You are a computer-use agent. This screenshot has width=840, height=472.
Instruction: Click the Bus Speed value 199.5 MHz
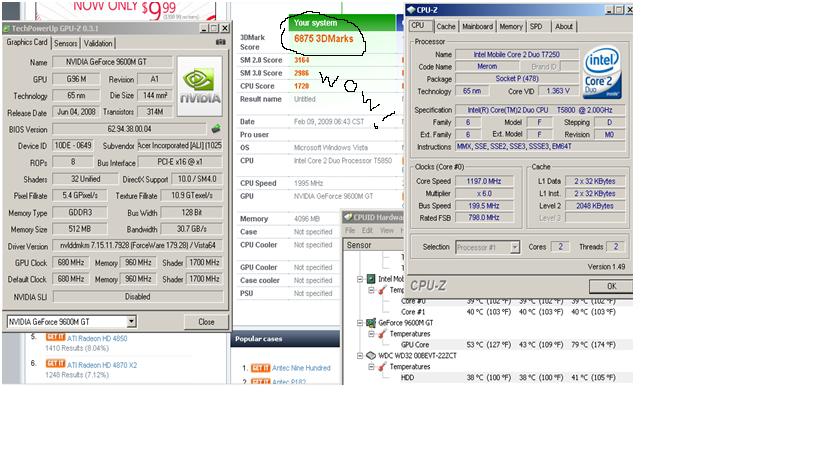484,206
